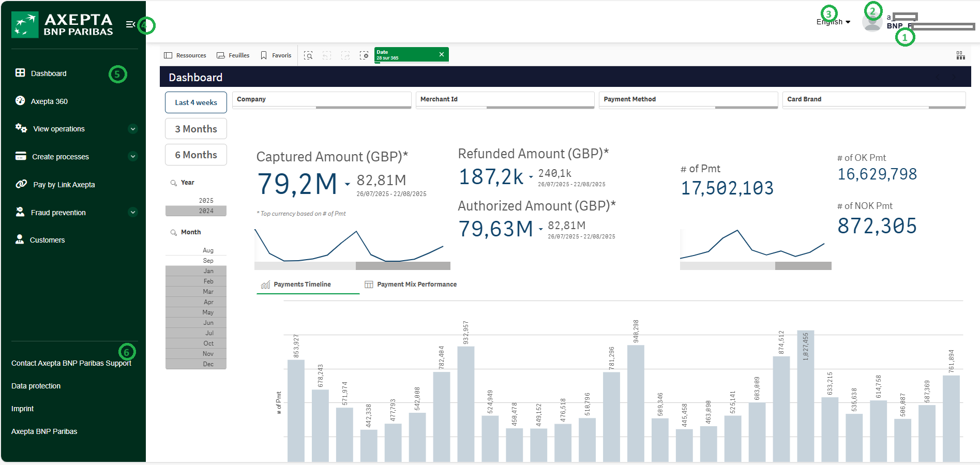Open Contact Axepta BNP Paribas Support link
Viewport: 980px width, 465px height.
[x=71, y=363]
